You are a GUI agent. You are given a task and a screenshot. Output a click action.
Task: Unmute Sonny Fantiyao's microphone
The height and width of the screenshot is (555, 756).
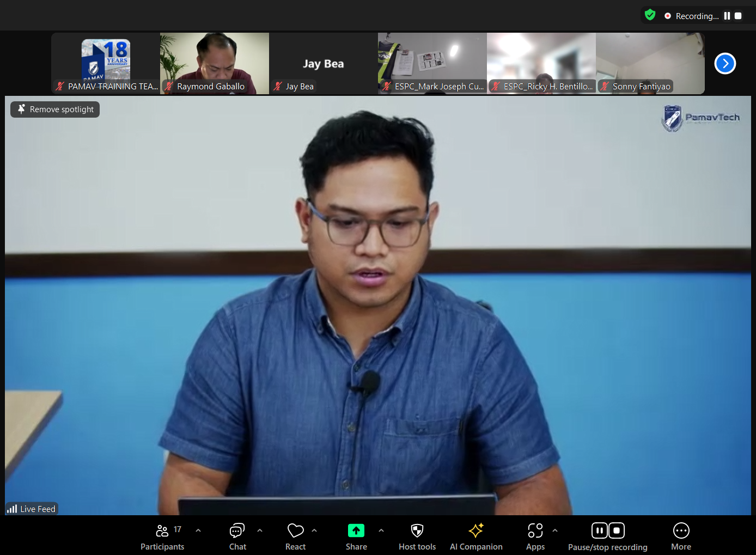[605, 86]
